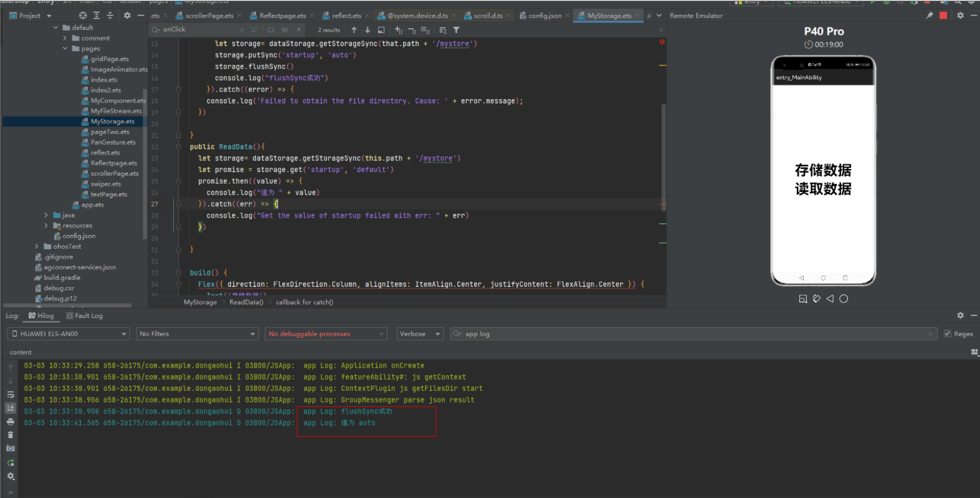Image resolution: width=980 pixels, height=498 pixels.
Task: Expand the java folder
Action: [46, 215]
